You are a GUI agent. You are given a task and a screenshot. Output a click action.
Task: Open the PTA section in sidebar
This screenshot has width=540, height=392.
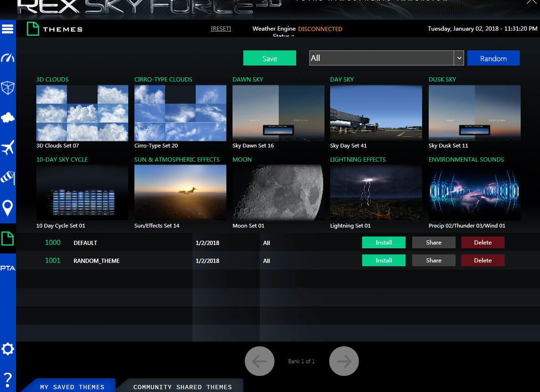[x=8, y=268]
